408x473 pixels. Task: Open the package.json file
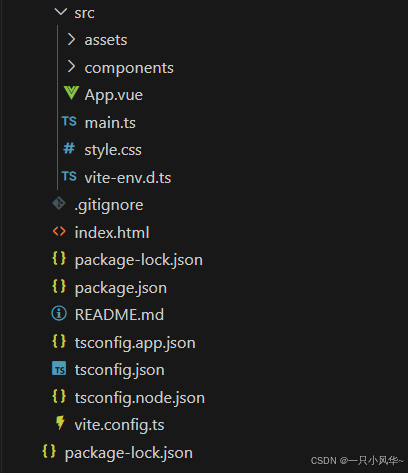pos(121,288)
